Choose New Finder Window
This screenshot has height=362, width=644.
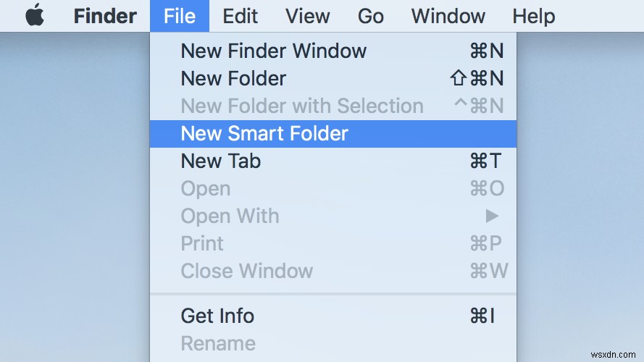273,51
